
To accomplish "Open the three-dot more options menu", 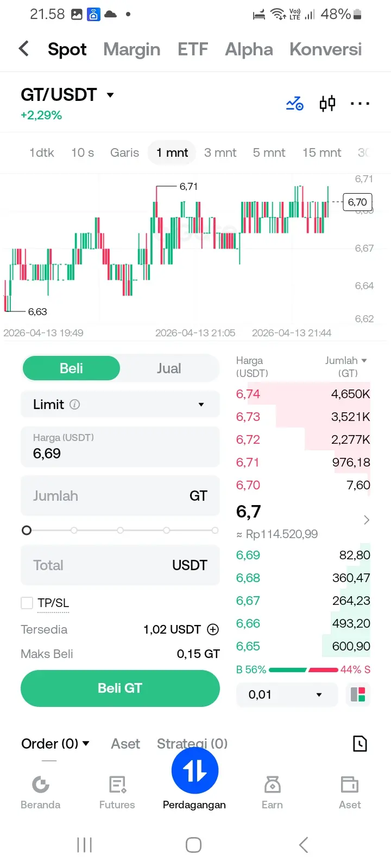I will coord(360,103).
